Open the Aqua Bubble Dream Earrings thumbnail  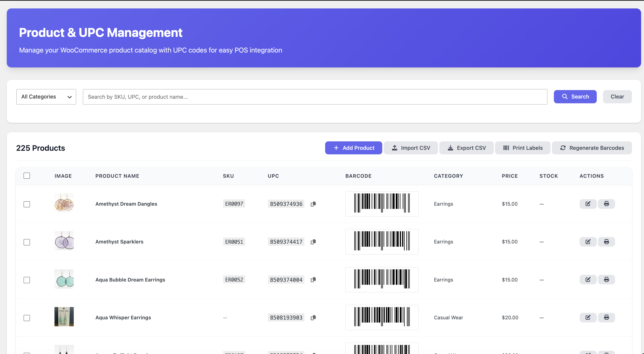point(64,279)
